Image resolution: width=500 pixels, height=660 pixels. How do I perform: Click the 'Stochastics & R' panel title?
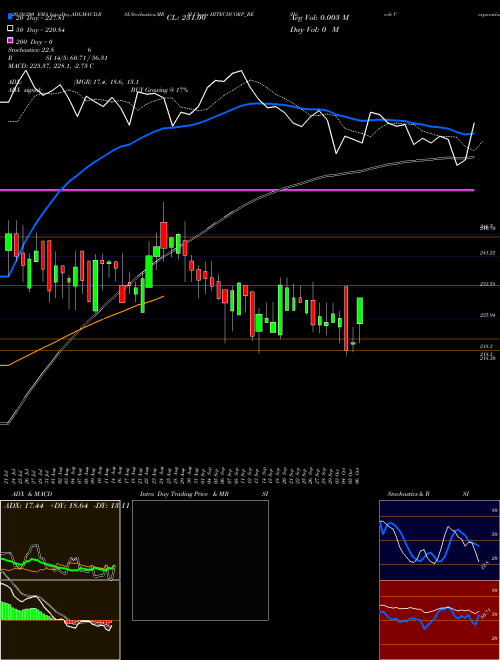pos(408,494)
